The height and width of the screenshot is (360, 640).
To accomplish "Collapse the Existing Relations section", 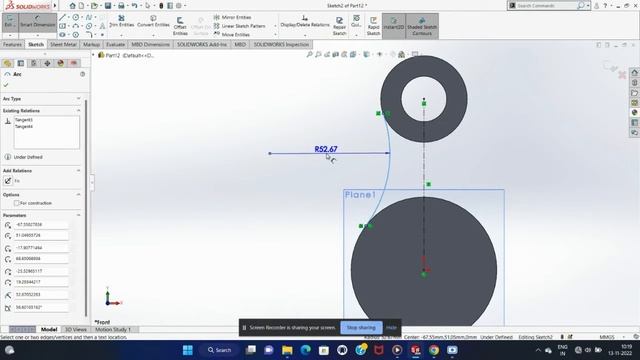I will point(78,111).
